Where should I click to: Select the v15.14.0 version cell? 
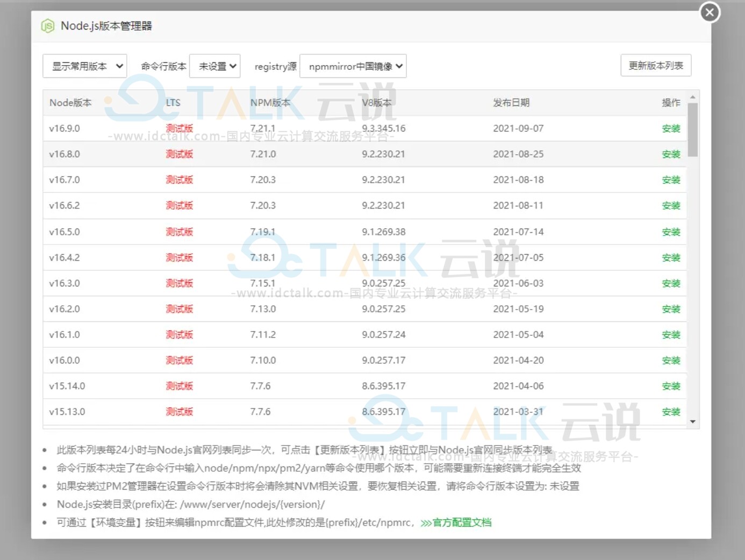pos(67,386)
